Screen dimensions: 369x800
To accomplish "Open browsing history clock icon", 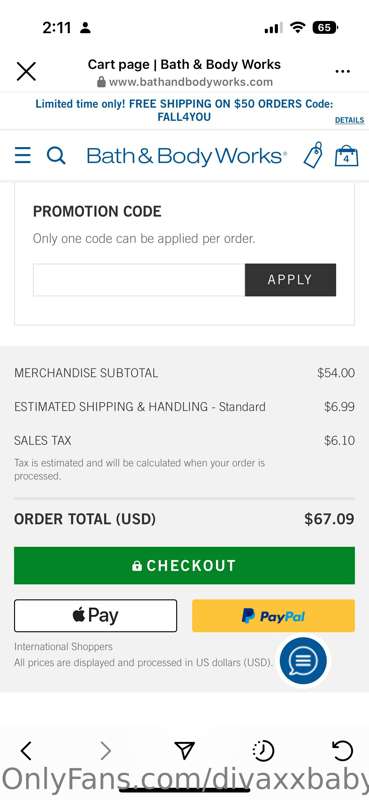I will [x=263, y=751].
